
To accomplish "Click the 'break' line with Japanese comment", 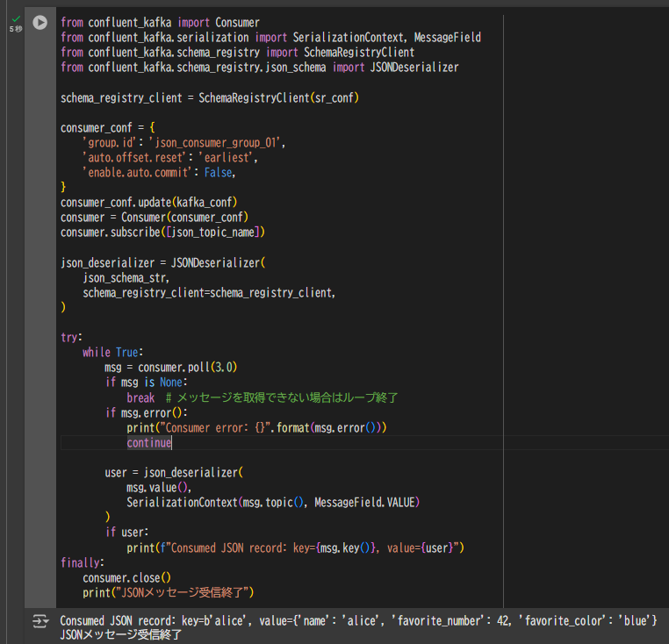I will (x=263, y=397).
